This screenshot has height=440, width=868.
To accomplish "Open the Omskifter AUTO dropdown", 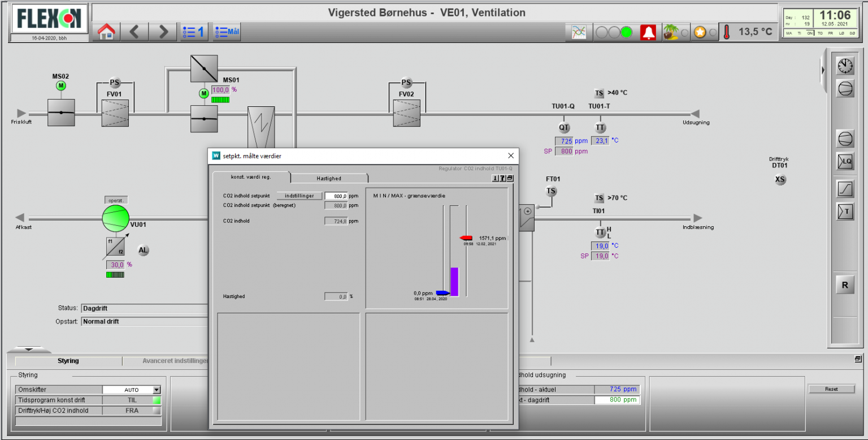I will click(x=157, y=390).
